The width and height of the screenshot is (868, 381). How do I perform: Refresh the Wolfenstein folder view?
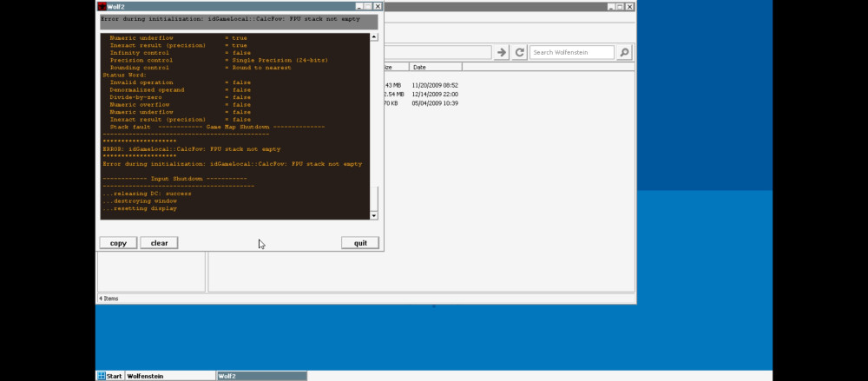pos(519,52)
